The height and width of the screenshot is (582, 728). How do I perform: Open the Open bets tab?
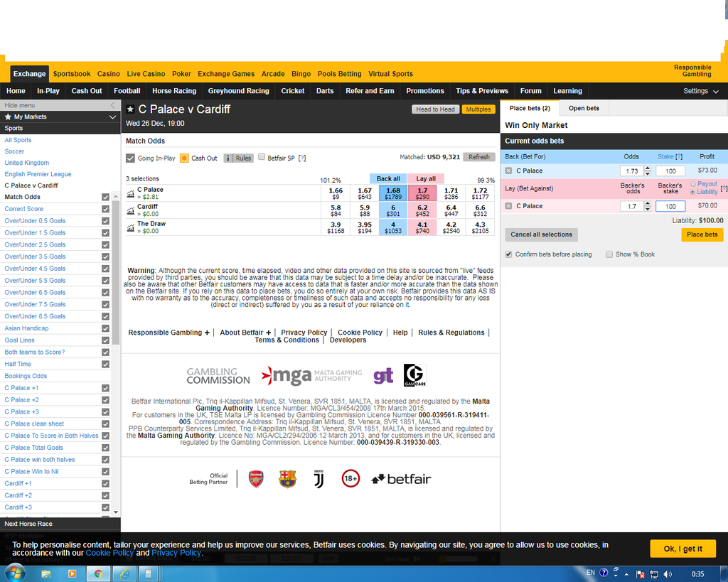(584, 108)
